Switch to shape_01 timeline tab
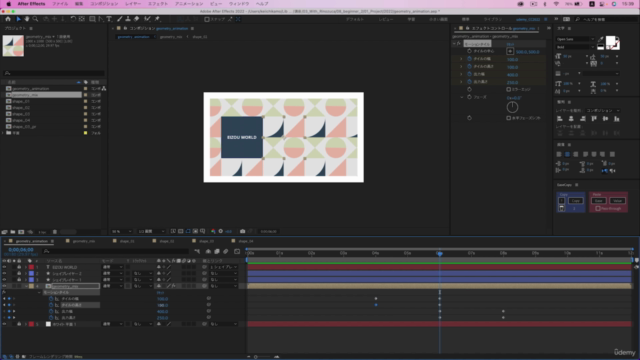Viewport: 640px width, 360px height. pos(127,241)
